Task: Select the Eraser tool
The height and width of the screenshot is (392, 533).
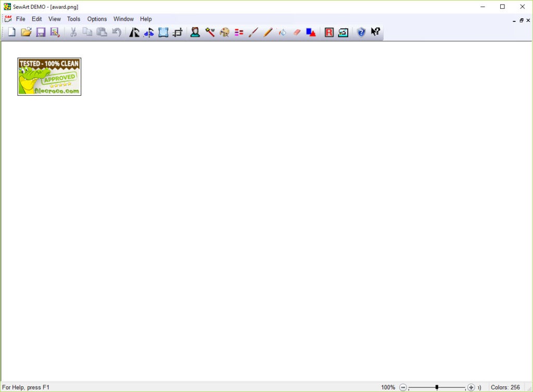Action: point(297,32)
